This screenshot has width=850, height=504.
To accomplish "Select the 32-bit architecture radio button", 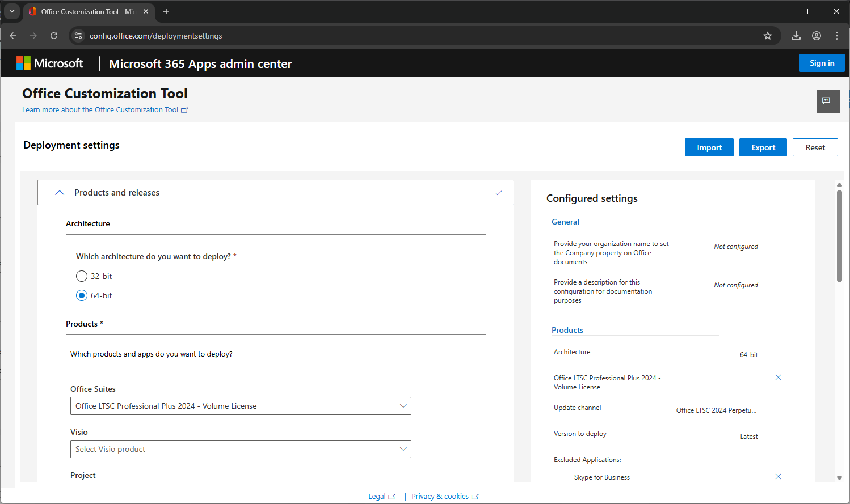I will [x=81, y=276].
